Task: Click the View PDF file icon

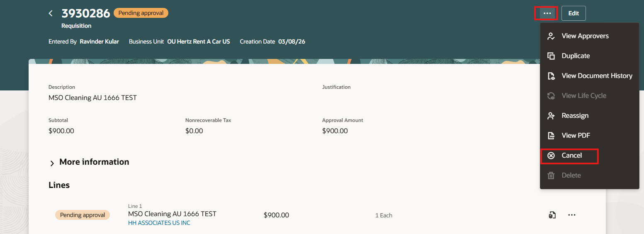Action: (551, 136)
